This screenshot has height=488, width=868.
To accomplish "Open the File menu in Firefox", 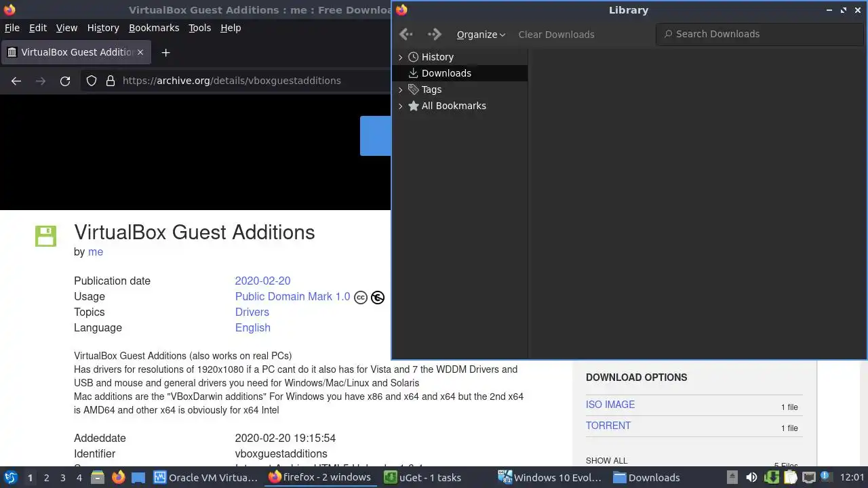I will tap(12, 28).
